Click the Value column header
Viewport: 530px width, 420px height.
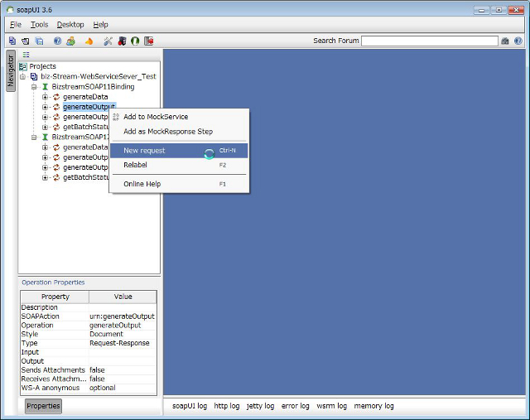click(123, 297)
